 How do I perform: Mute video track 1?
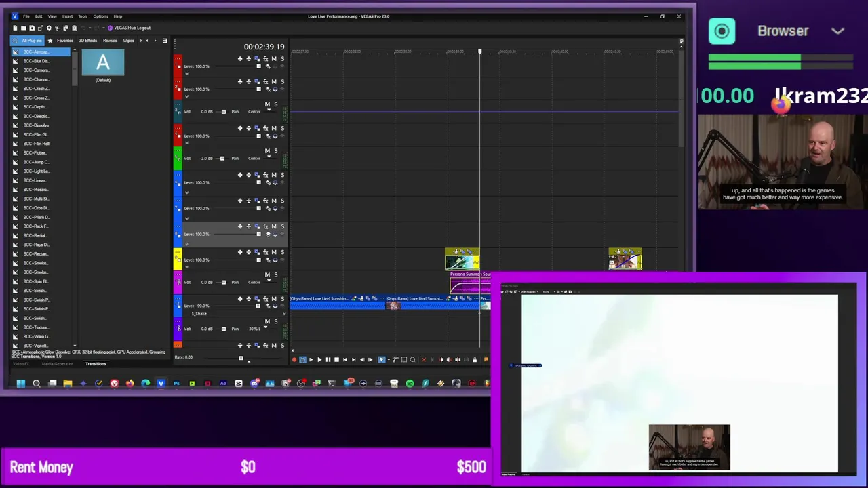point(274,60)
